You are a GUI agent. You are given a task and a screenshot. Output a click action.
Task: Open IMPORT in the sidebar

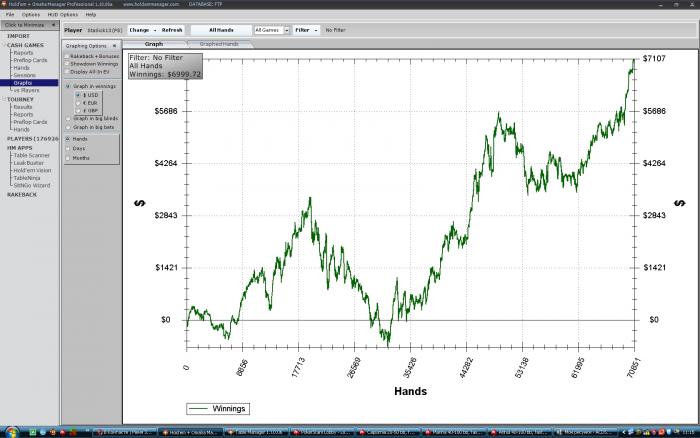18,36
